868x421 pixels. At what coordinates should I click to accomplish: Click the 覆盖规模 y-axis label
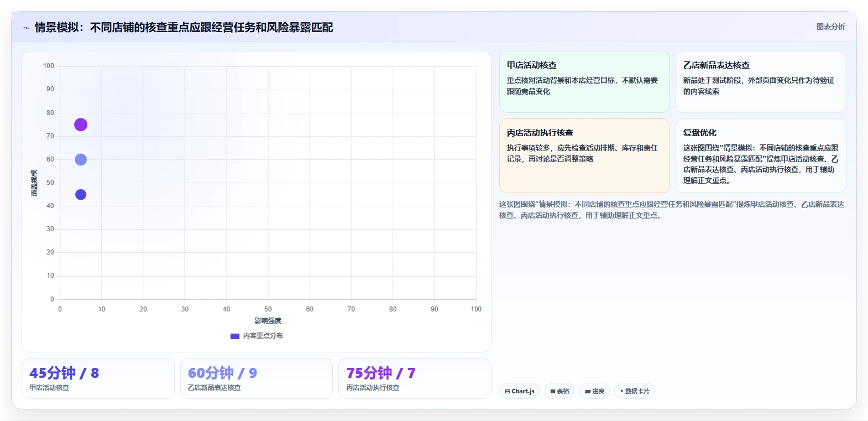[34, 183]
